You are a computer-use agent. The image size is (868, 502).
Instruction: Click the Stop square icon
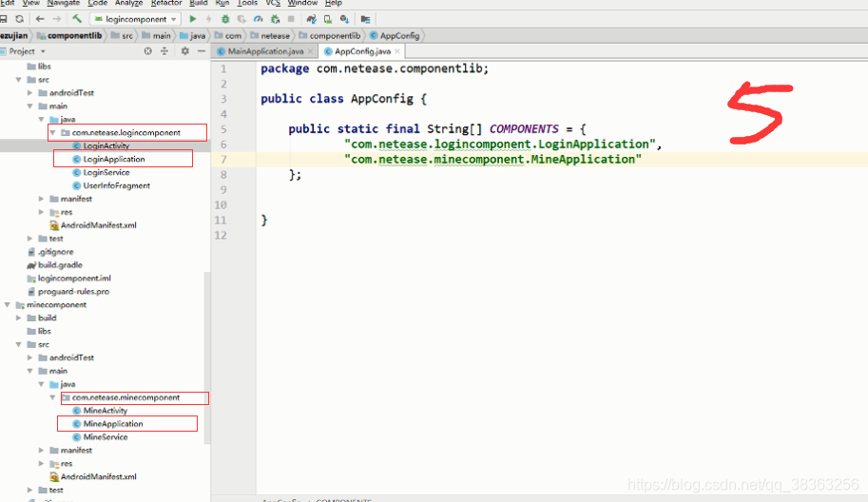pyautogui.click(x=291, y=19)
